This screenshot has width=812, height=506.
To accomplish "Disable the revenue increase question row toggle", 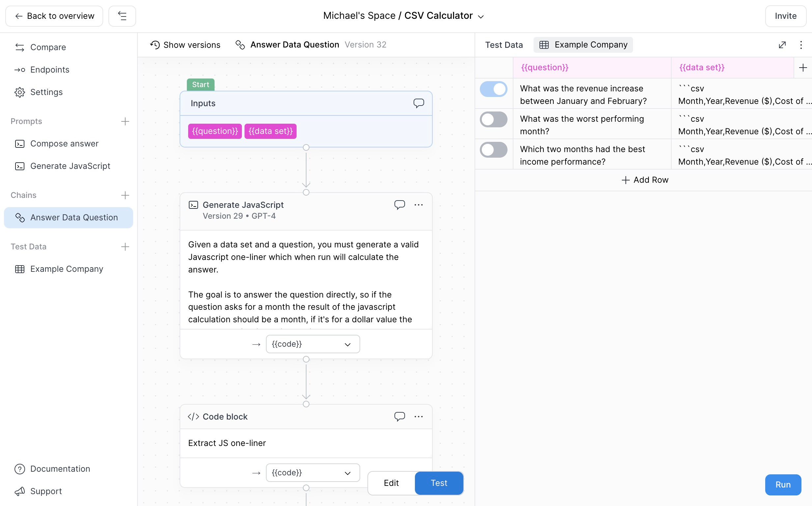I will tap(493, 89).
